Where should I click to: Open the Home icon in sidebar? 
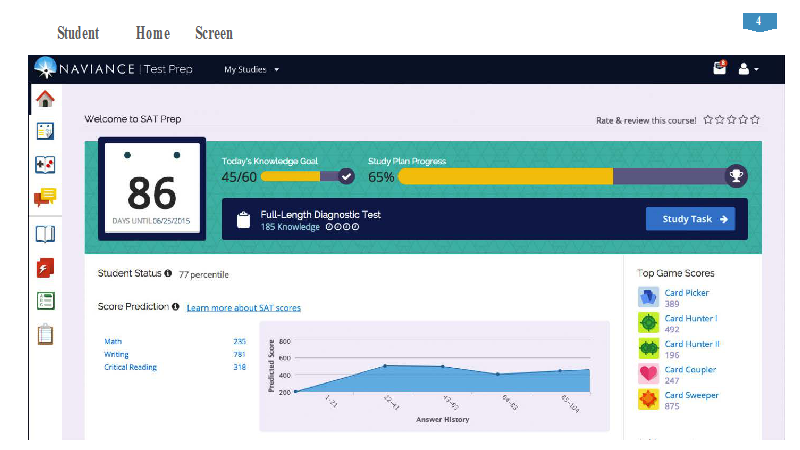tap(45, 98)
